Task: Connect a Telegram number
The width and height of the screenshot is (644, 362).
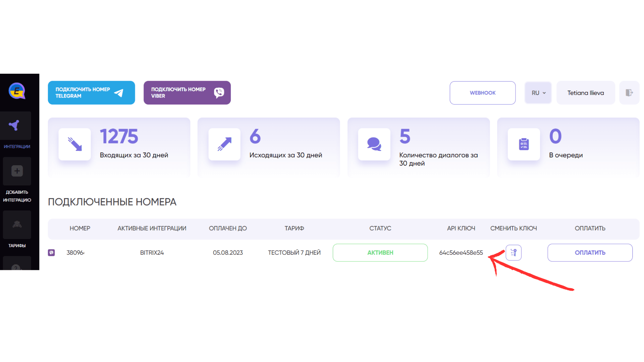Action: click(x=91, y=93)
